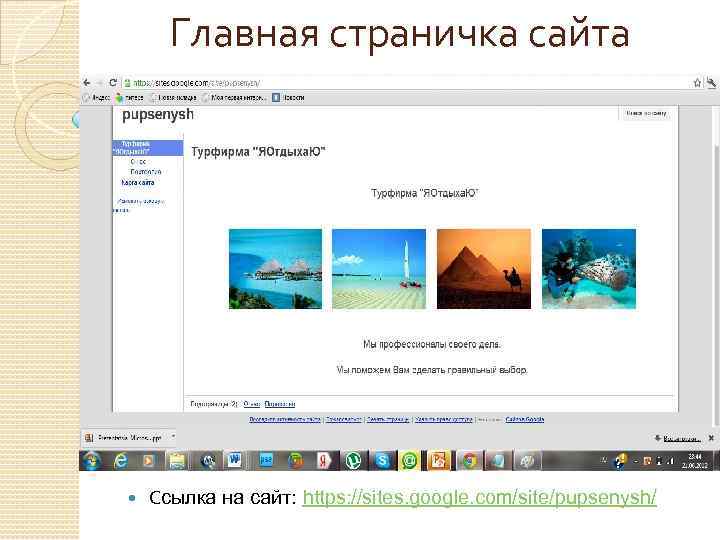The image size is (720, 540).
Task: Click the second bottom footer link
Action: (343, 419)
